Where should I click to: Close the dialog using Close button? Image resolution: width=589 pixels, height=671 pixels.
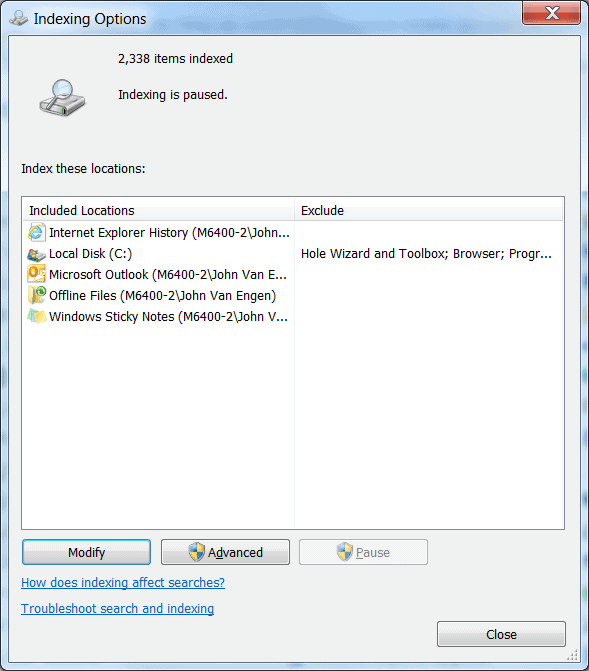point(501,634)
